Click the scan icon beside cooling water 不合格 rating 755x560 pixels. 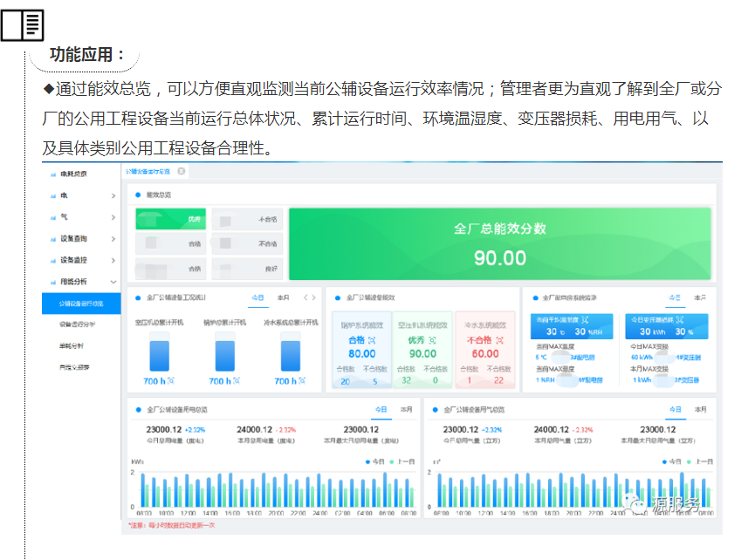498,339
